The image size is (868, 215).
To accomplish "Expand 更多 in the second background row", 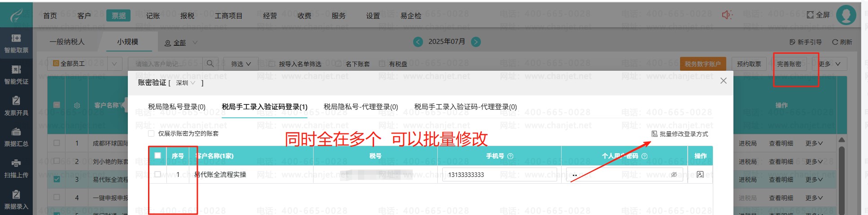I will 814,161.
